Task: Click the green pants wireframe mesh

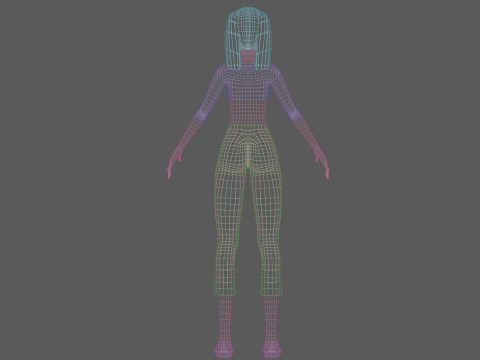Action: pos(248,210)
